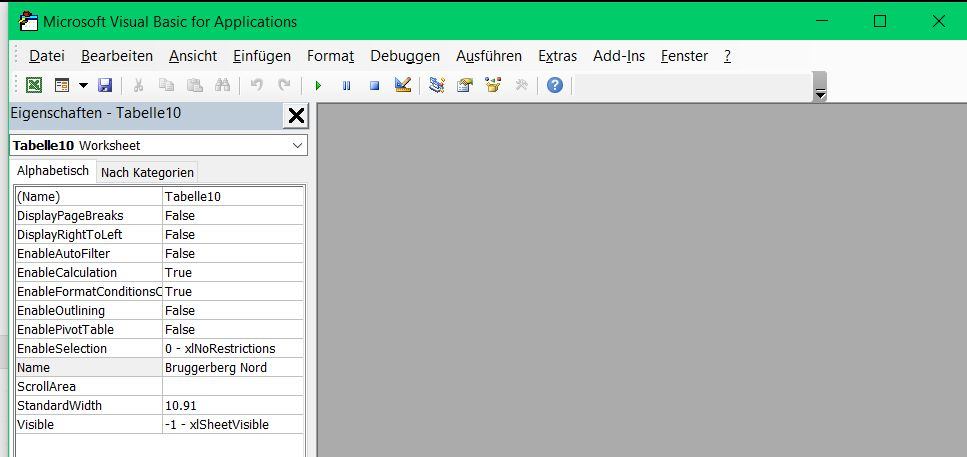This screenshot has height=457, width=967.
Task: Click the Redo arrow icon
Action: (x=284, y=85)
